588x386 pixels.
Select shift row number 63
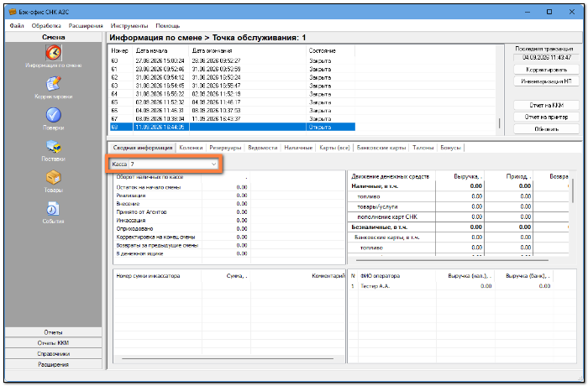(x=233, y=86)
